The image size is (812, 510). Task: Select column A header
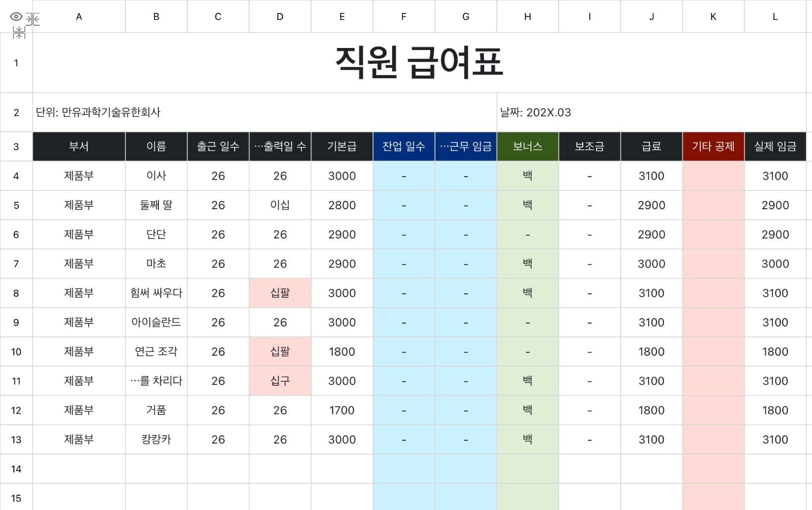click(x=79, y=16)
